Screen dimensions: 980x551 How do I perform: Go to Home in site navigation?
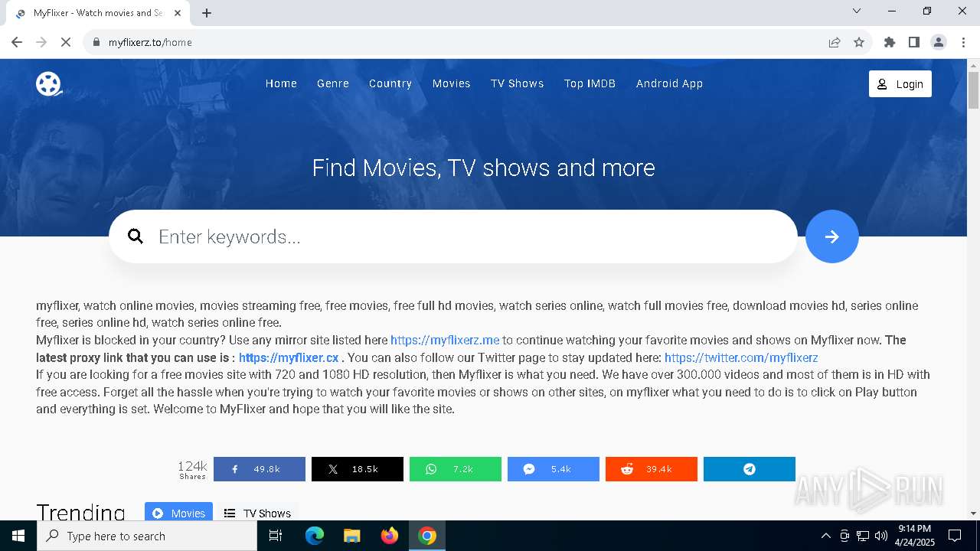pos(281,83)
